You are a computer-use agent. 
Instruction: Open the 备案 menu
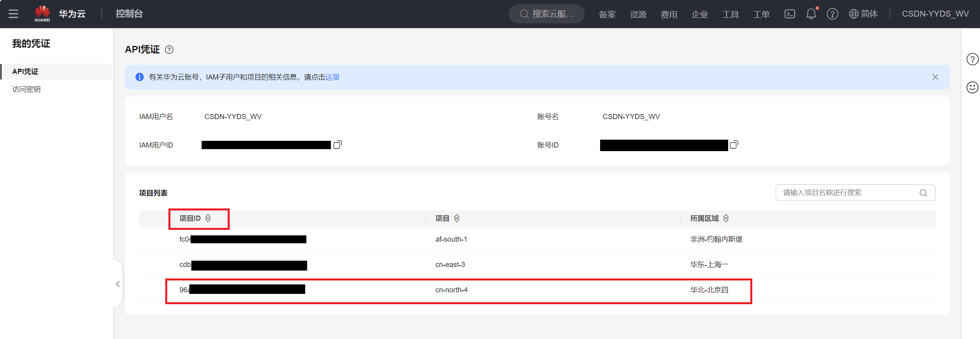607,14
